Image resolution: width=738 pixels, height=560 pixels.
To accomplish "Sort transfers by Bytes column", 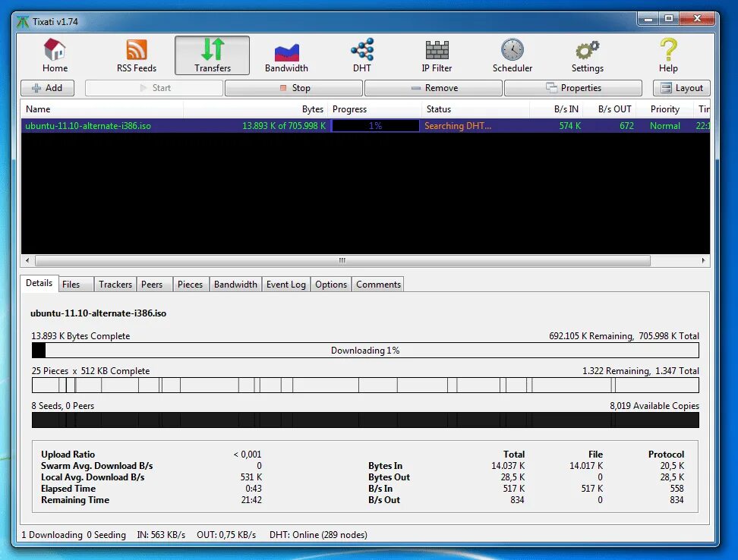I will pyautogui.click(x=256, y=109).
